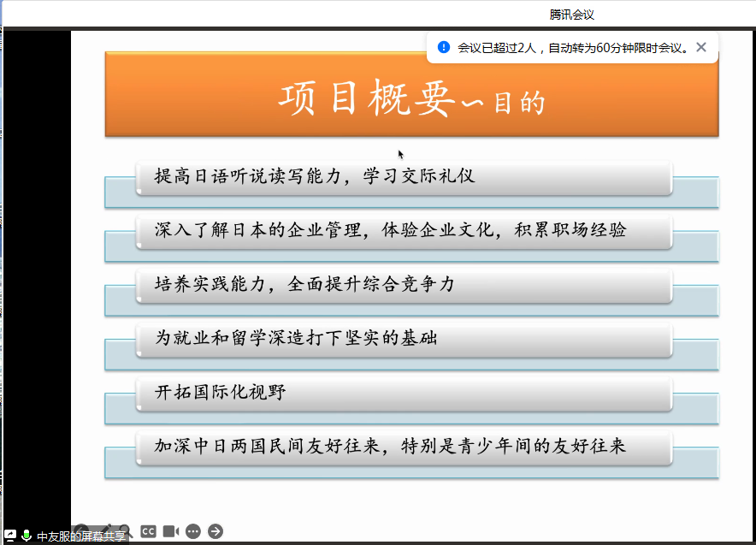Click the video camera icon
756x545 pixels.
[x=170, y=531]
